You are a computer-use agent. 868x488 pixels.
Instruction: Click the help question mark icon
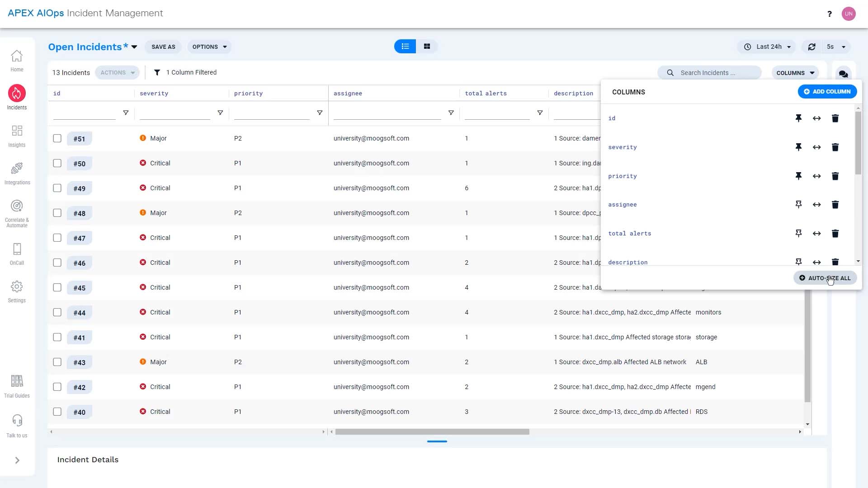830,14
